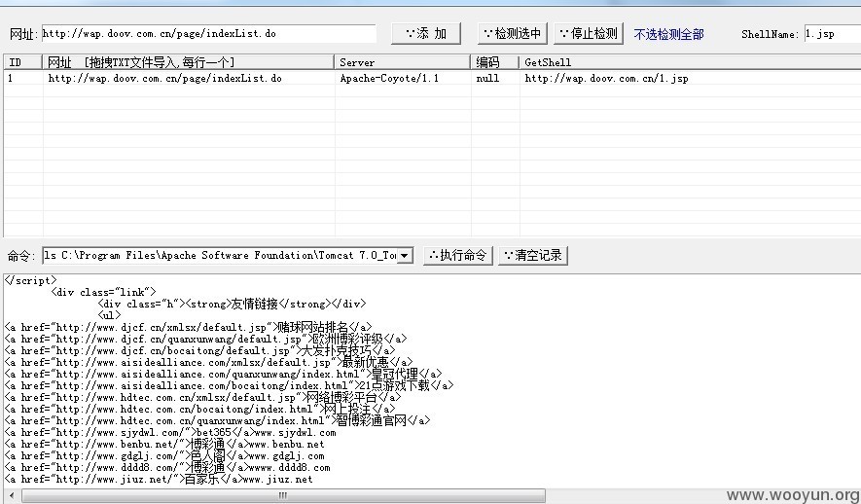Viewport: 861px width, 504px height.
Task: Click the 赌球网站排名 output line
Action: [189, 327]
